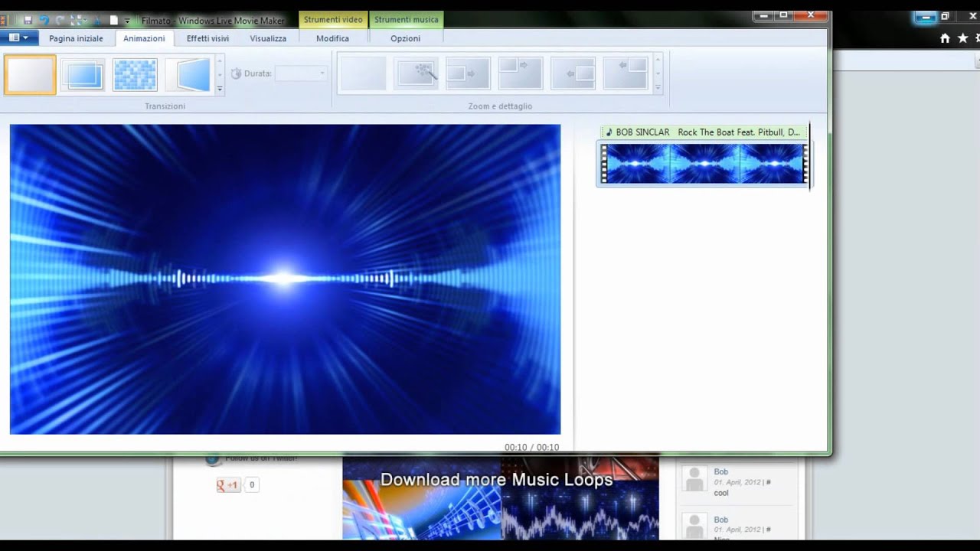Apply the automatic magic-wand pan and zoom
Screen dimensions: 980x551
pos(416,74)
